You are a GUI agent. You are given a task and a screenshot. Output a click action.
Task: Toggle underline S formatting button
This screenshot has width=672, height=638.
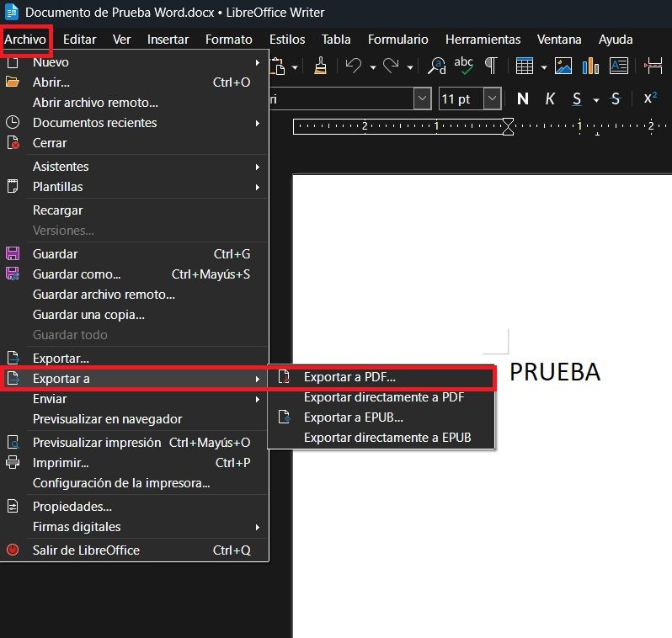(577, 99)
